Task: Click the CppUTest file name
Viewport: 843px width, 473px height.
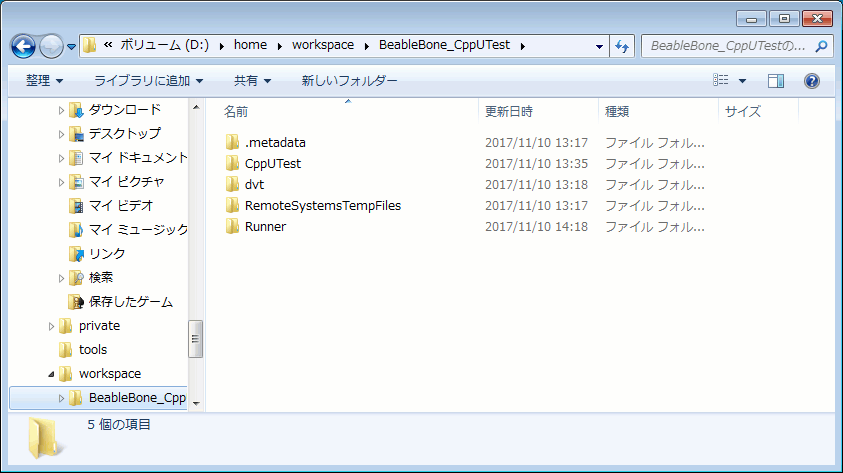Action: tap(273, 163)
